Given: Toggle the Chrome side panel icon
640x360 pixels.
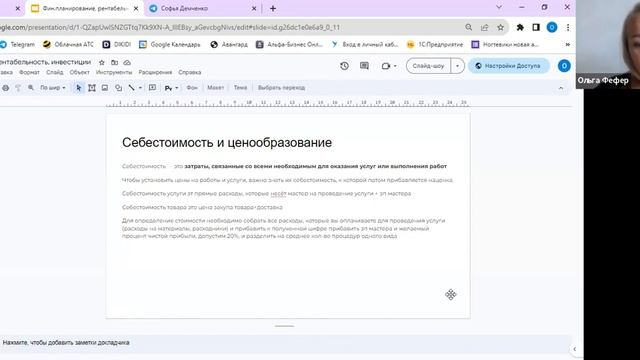Looking at the screenshot, I should coord(536,27).
